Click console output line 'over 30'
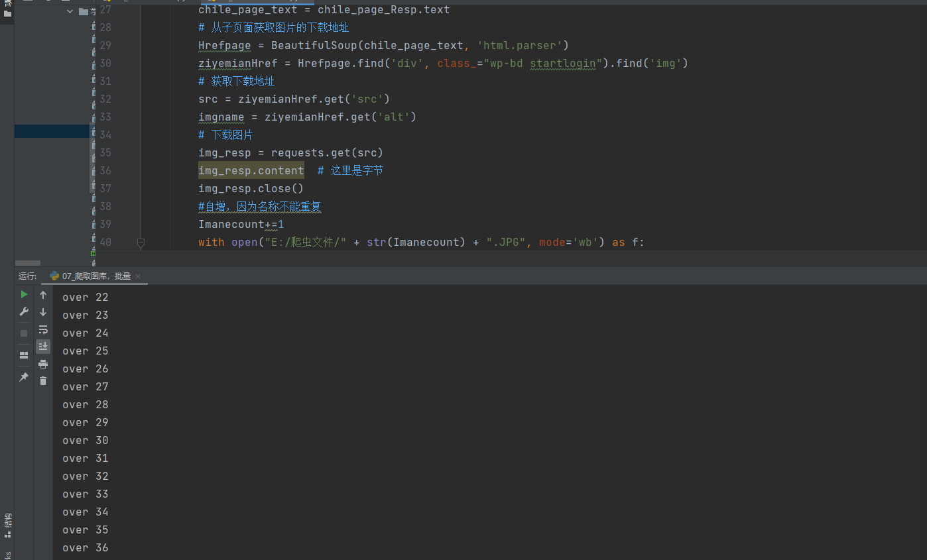This screenshot has height=560, width=927. tap(86, 441)
